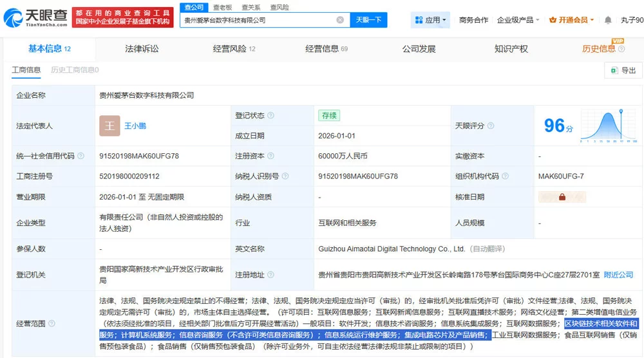The height and width of the screenshot is (358, 644).
Task: Click help icon beside 组织机构代码
Action: pos(505,176)
